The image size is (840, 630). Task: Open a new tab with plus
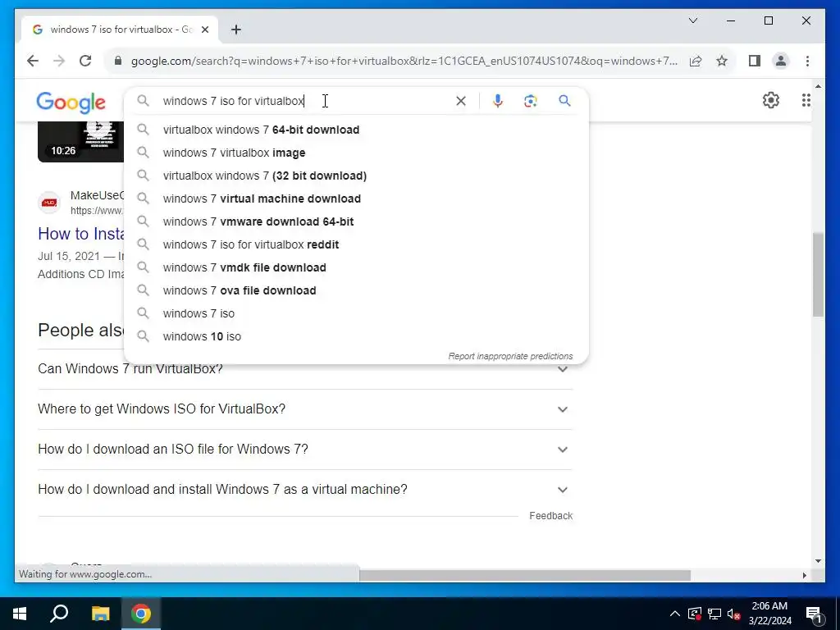tap(235, 30)
